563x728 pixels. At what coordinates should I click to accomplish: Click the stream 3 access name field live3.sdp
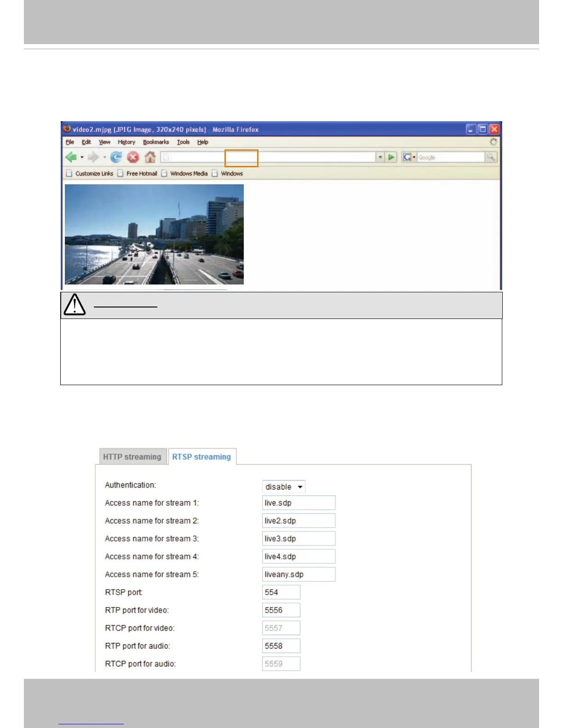(x=299, y=539)
